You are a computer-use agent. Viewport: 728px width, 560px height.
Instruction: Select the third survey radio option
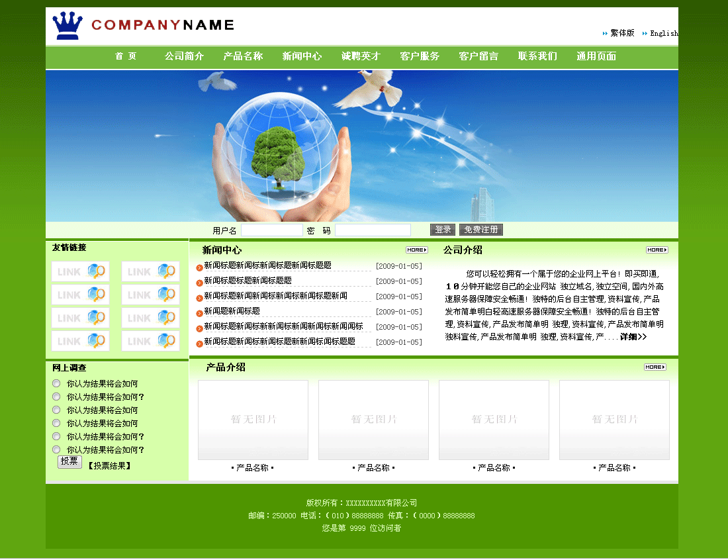click(x=56, y=410)
